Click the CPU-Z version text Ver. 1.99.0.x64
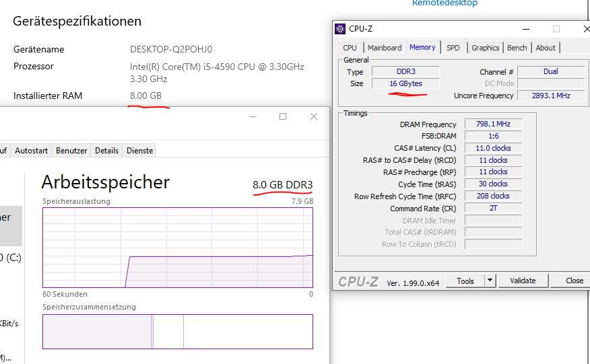This screenshot has width=590, height=364. point(413,283)
